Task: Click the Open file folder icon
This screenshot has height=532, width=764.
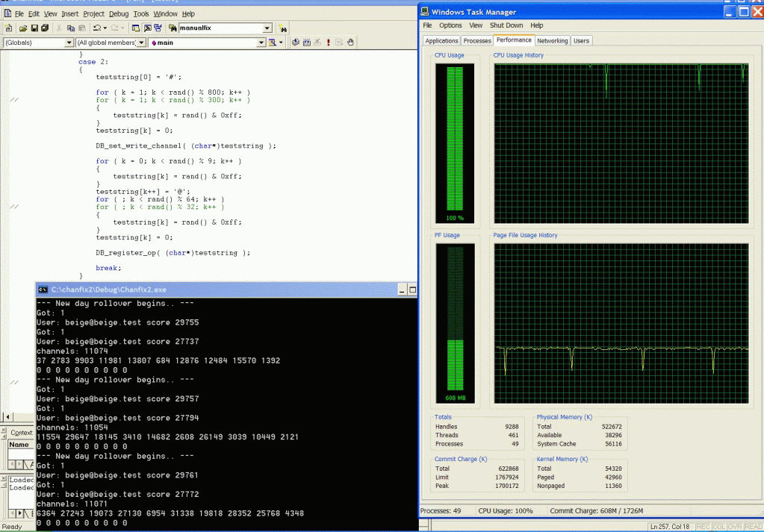Action: click(x=23, y=28)
